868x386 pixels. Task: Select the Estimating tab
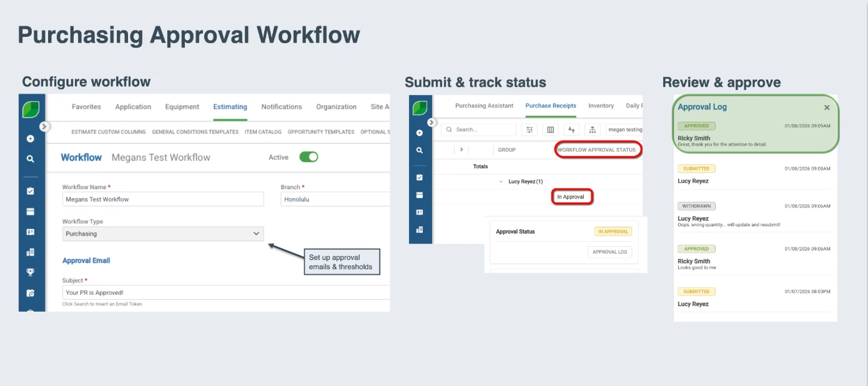point(230,107)
